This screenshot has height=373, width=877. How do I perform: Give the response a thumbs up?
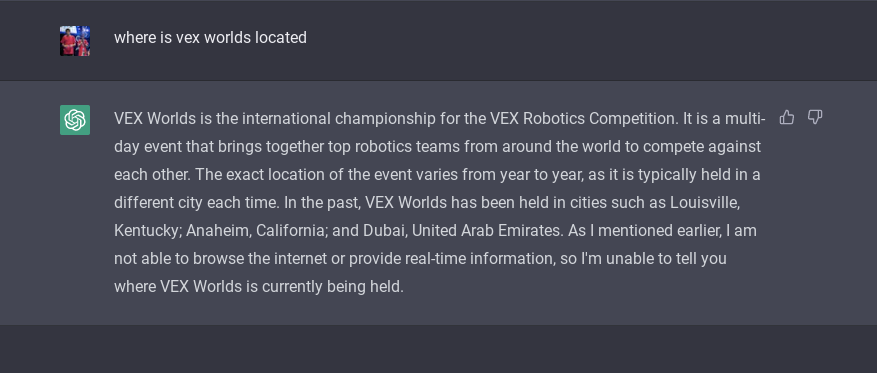point(787,117)
